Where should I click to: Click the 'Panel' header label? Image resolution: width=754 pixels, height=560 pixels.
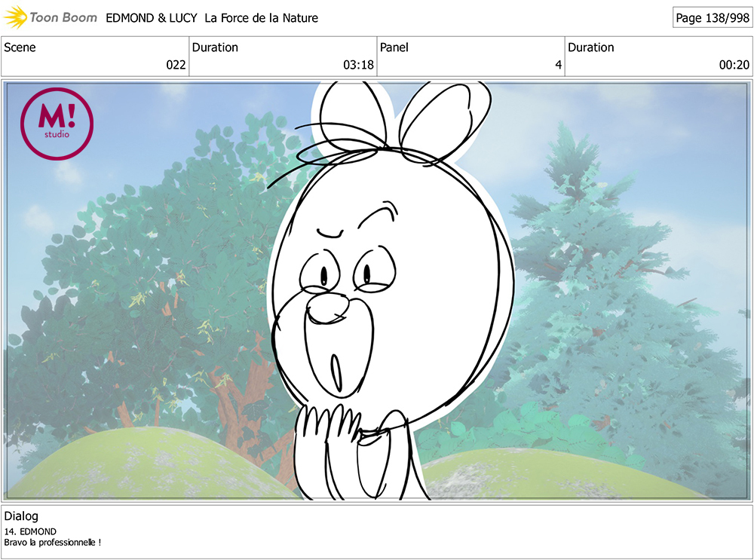point(394,47)
